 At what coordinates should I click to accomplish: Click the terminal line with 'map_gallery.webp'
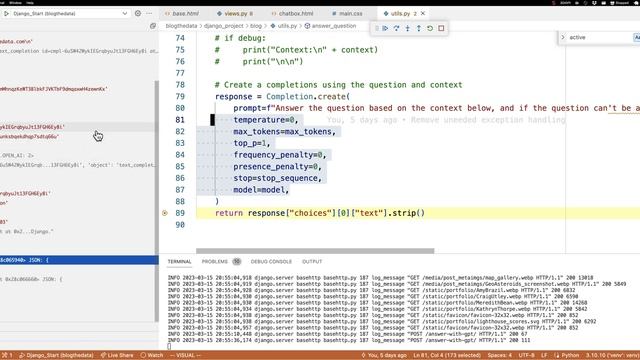tap(380, 278)
